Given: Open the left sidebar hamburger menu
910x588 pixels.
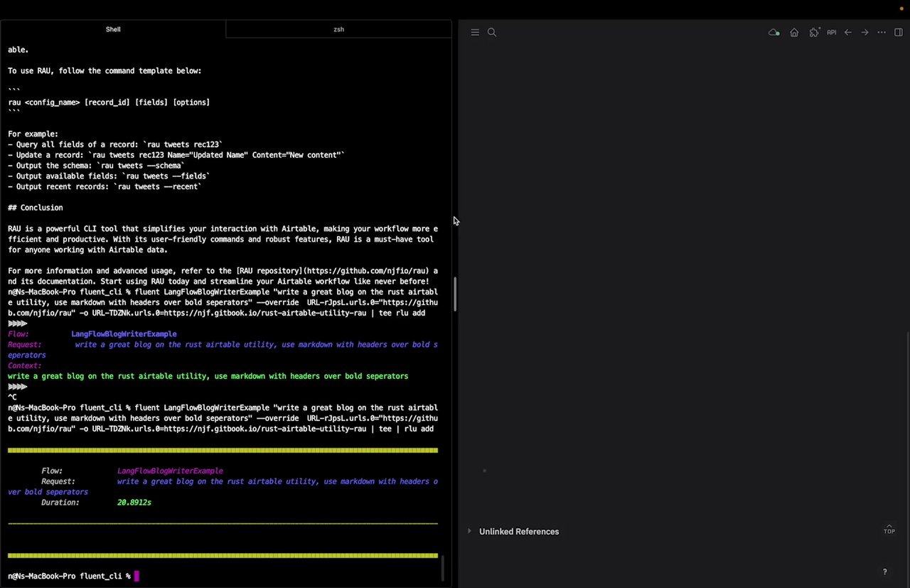Looking at the screenshot, I should coord(475,33).
